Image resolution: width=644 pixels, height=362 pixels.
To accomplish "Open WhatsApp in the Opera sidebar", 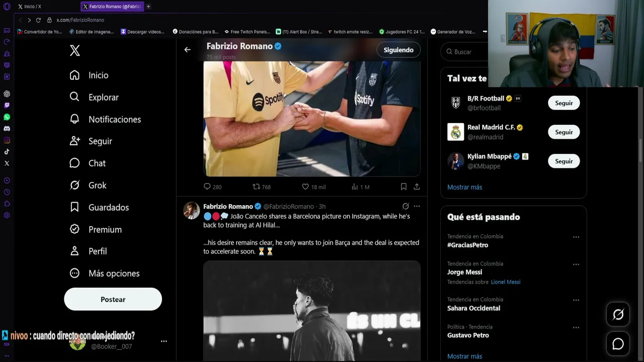I will 7,117.
